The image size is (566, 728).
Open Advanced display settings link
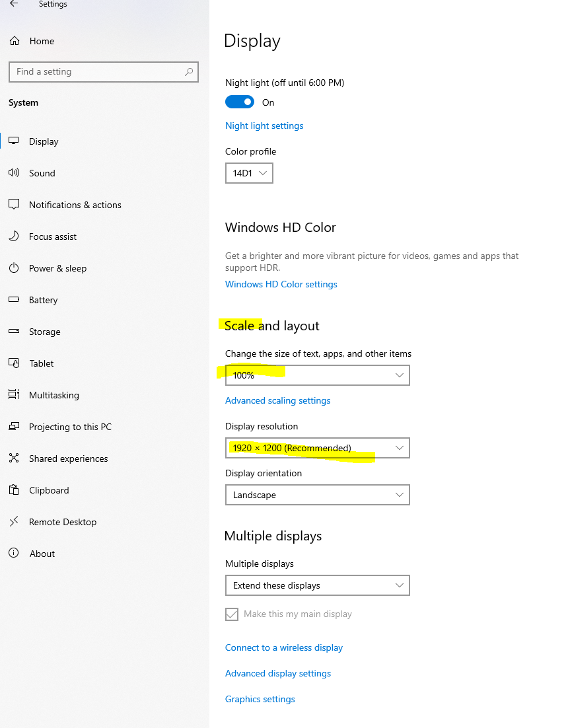278,673
